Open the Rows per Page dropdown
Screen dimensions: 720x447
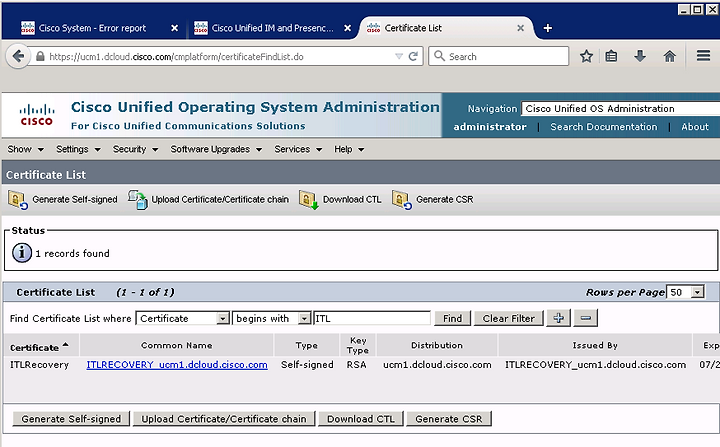pos(685,292)
